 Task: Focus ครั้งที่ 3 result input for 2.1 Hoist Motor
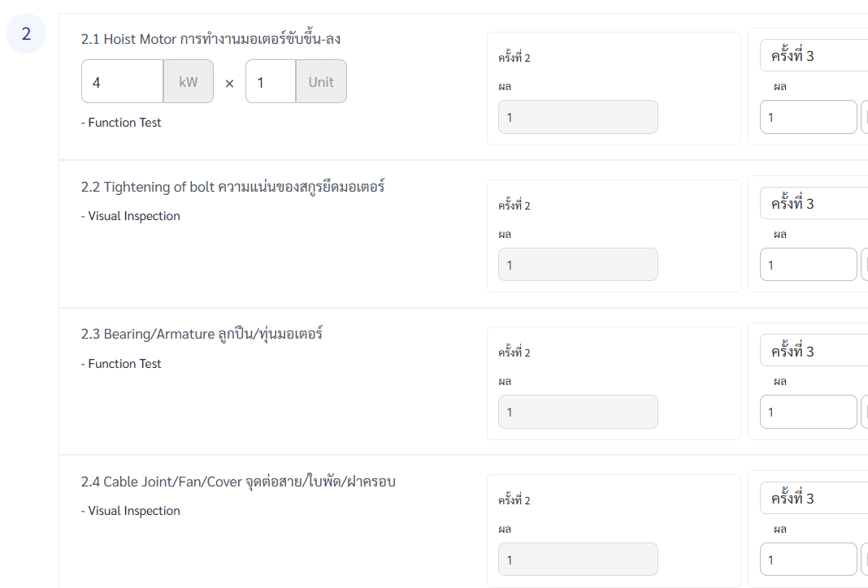tap(808, 117)
